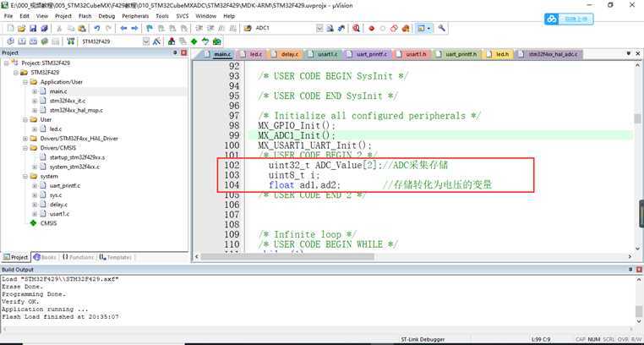Close the Project panel with red X
Screen dimensions: 644x345
[x=183, y=53]
